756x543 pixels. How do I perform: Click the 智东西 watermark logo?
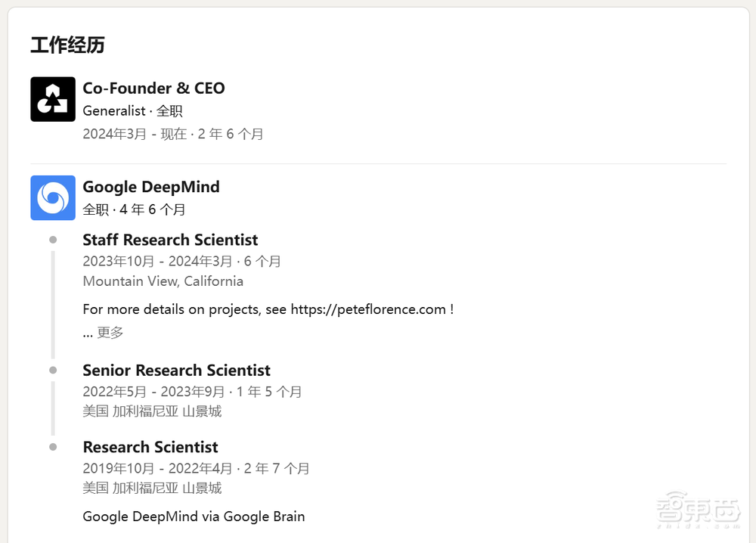click(x=698, y=509)
